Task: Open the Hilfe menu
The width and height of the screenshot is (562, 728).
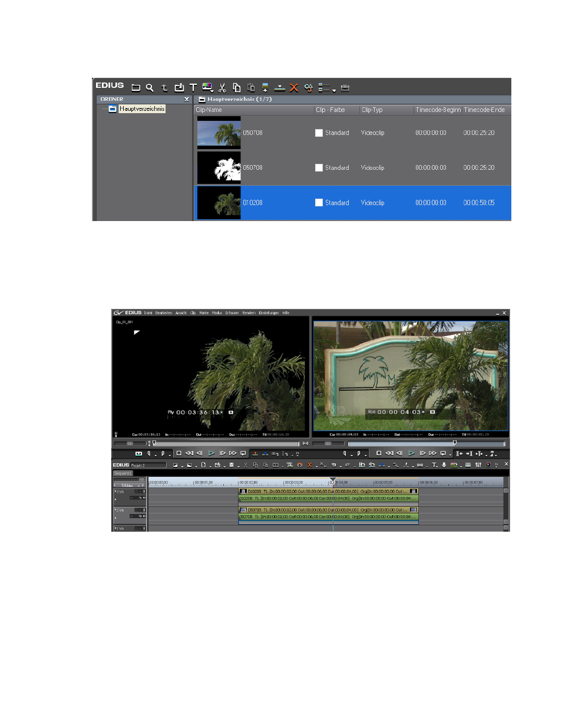Action: tap(286, 313)
